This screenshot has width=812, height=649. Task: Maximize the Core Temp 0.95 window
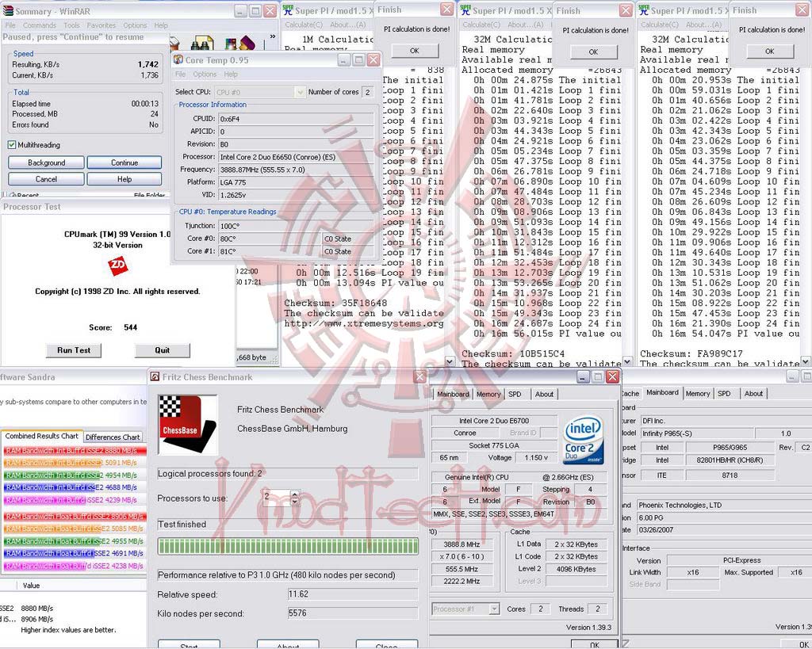[359, 60]
